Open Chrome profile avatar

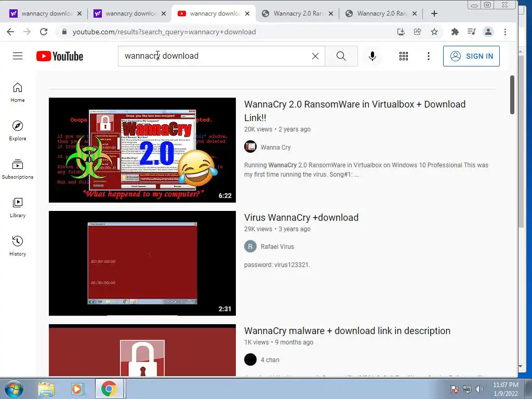pos(488,32)
